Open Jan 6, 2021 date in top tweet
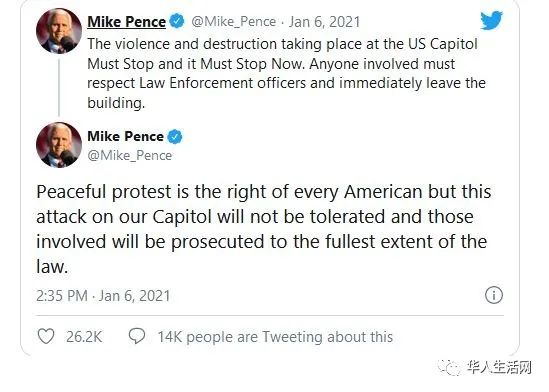549x392 pixels. coord(324,22)
